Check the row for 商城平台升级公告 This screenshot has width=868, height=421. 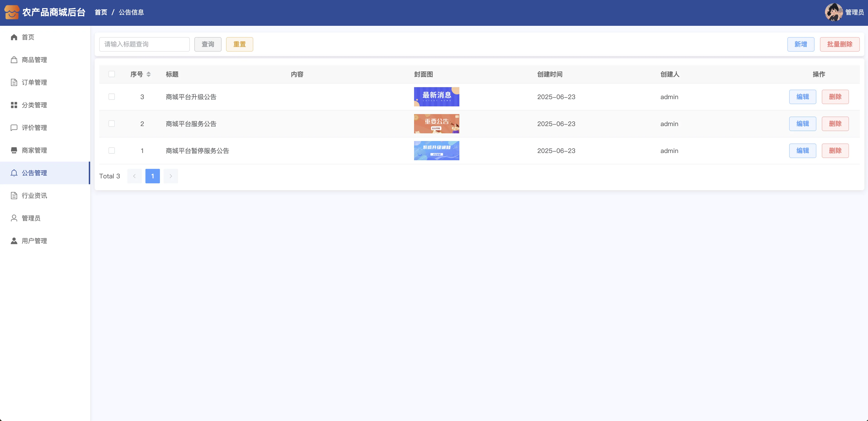111,97
